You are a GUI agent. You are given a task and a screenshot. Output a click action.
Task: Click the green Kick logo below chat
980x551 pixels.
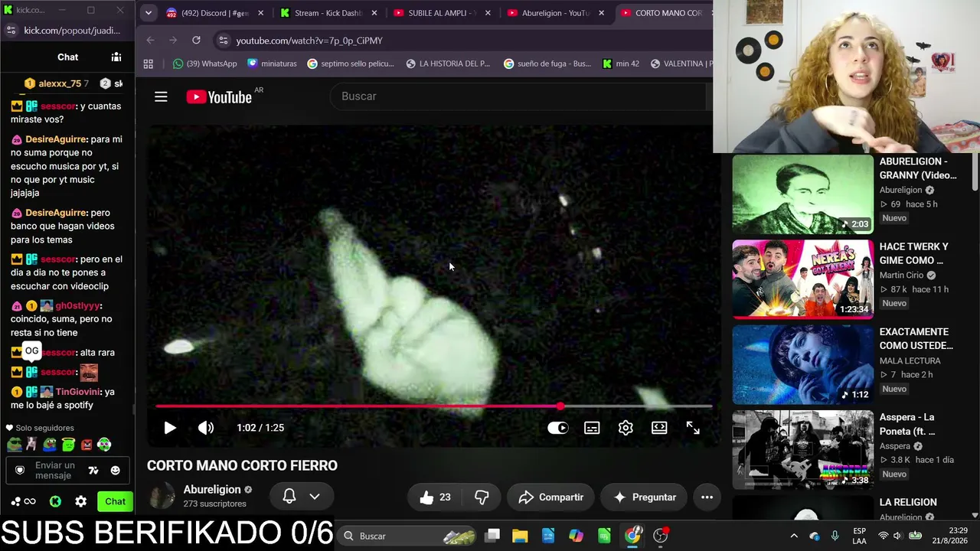tap(55, 501)
